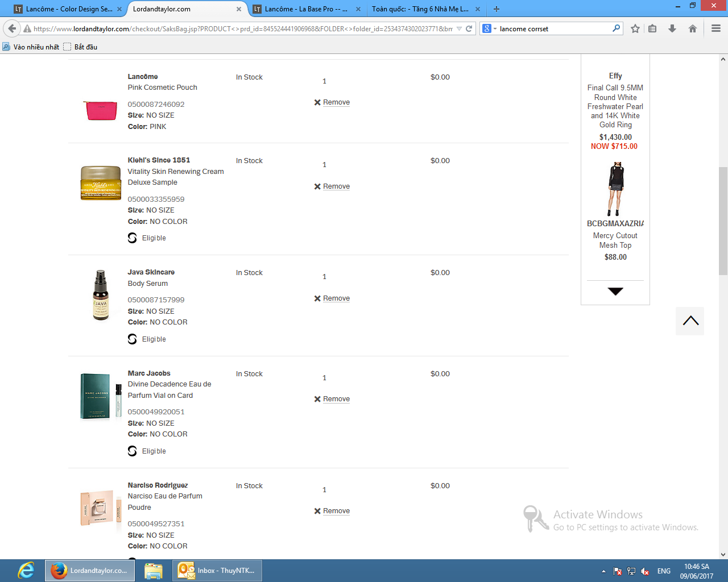Screen dimensions: 728x582
Task: Open Internet Explorer from the taskbar
Action: point(26,571)
